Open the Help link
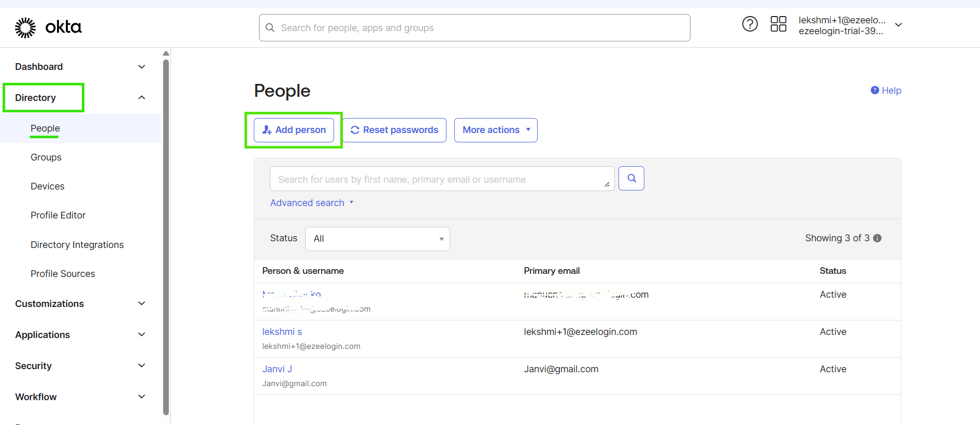980x425 pixels. (886, 91)
